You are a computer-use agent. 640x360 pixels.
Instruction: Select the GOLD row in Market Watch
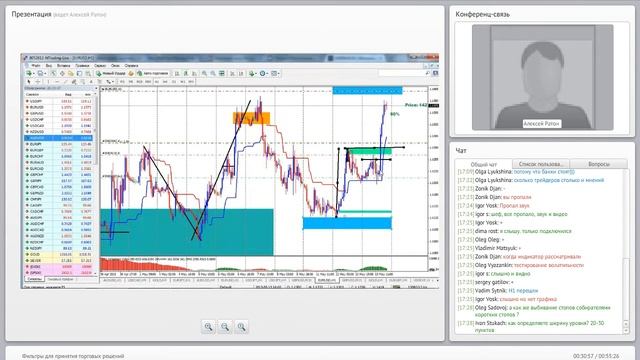point(59,254)
